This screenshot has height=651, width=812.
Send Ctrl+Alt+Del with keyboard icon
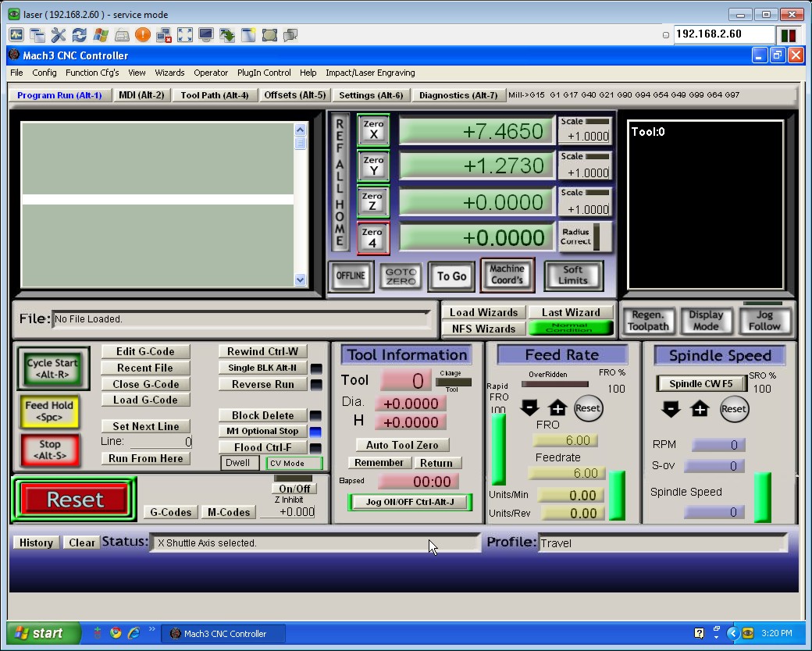coord(122,35)
